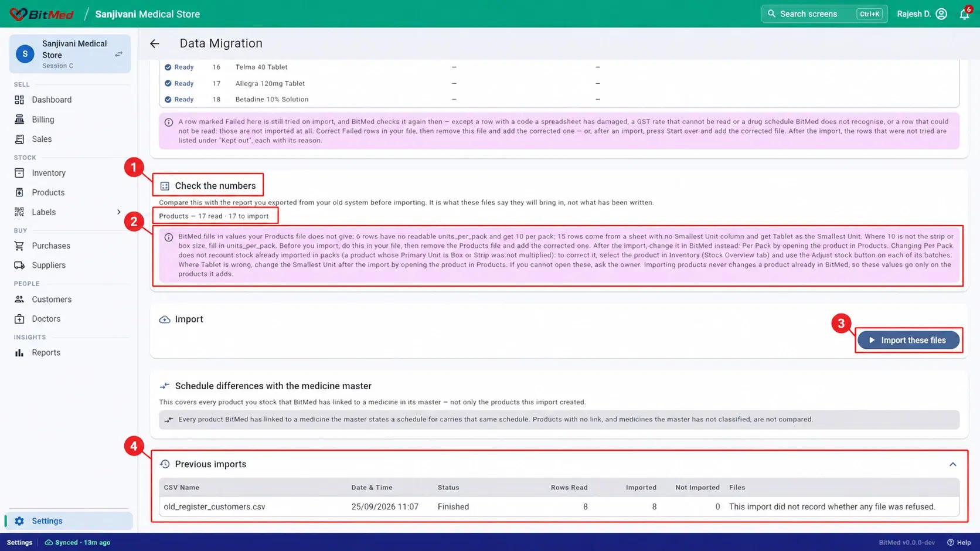Click the Import cloud upload icon
The width and height of the screenshot is (980, 551).
point(165,319)
